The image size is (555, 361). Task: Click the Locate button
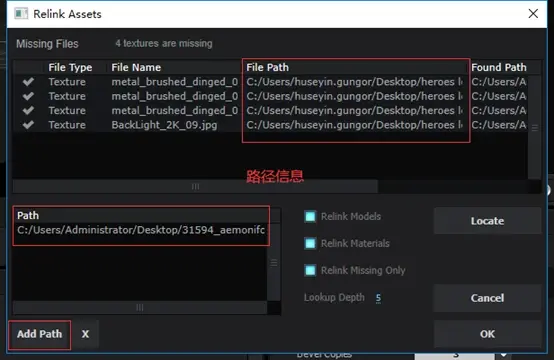487,221
